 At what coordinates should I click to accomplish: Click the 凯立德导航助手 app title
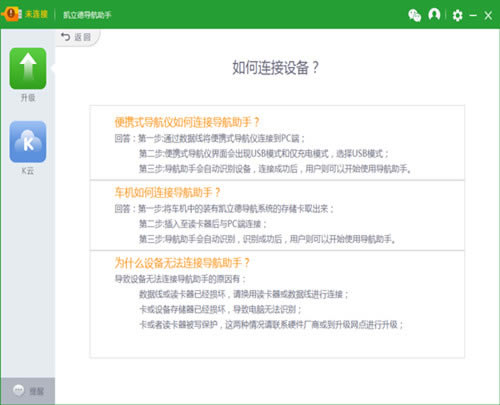[87, 15]
